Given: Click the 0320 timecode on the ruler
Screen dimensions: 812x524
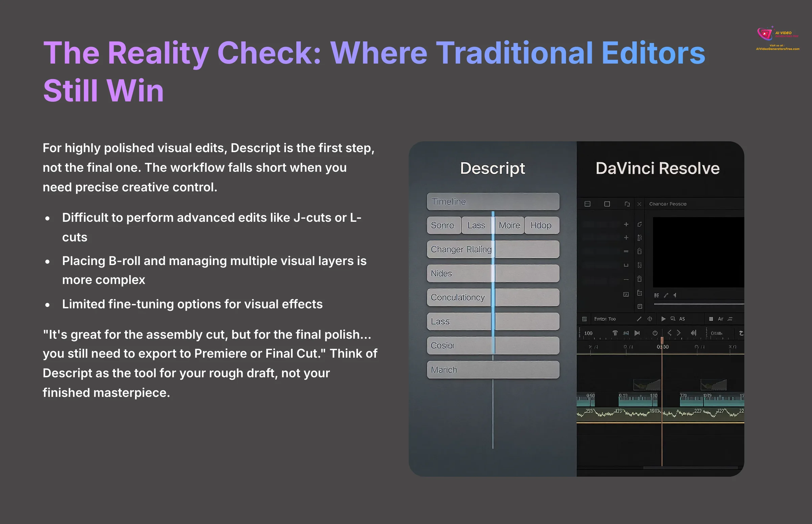Looking at the screenshot, I should 662,347.
